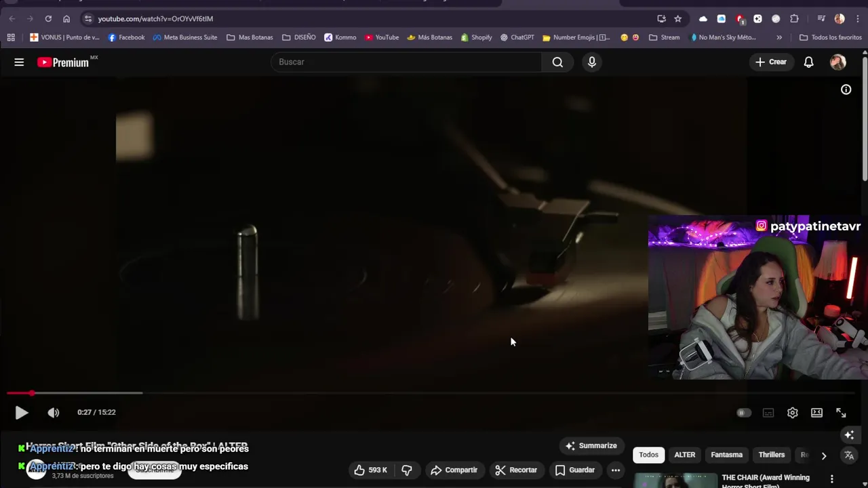Image resolution: width=868 pixels, height=488 pixels.
Task: Open the Shopify bookmark
Action: pyautogui.click(x=476, y=37)
